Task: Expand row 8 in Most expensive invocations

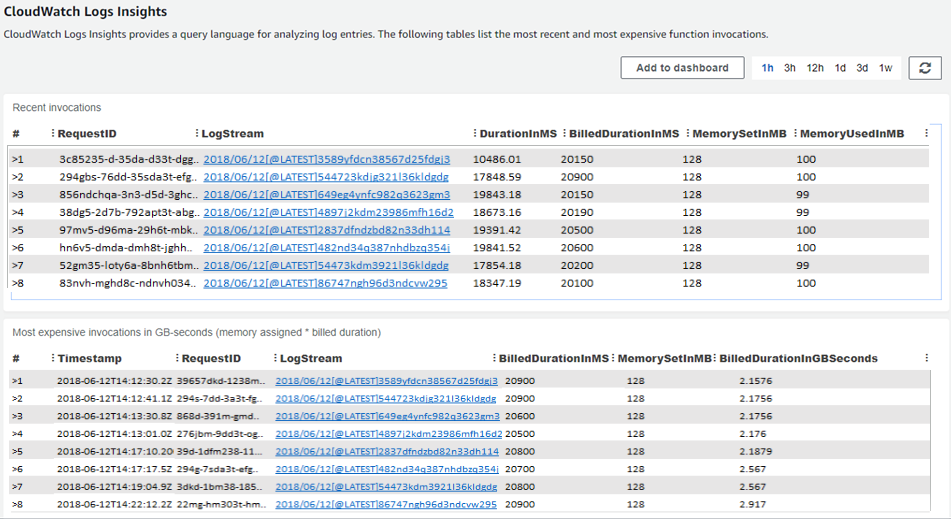Action: pos(17,505)
